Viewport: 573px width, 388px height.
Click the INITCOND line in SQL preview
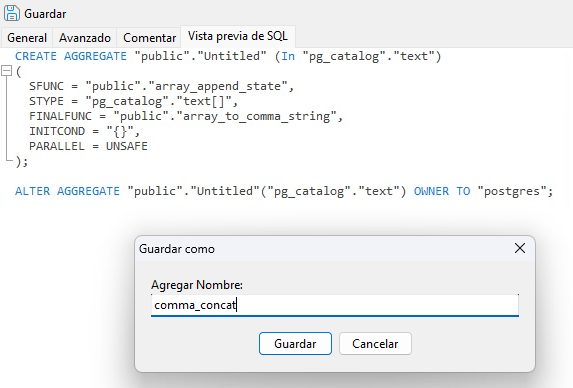tap(84, 131)
